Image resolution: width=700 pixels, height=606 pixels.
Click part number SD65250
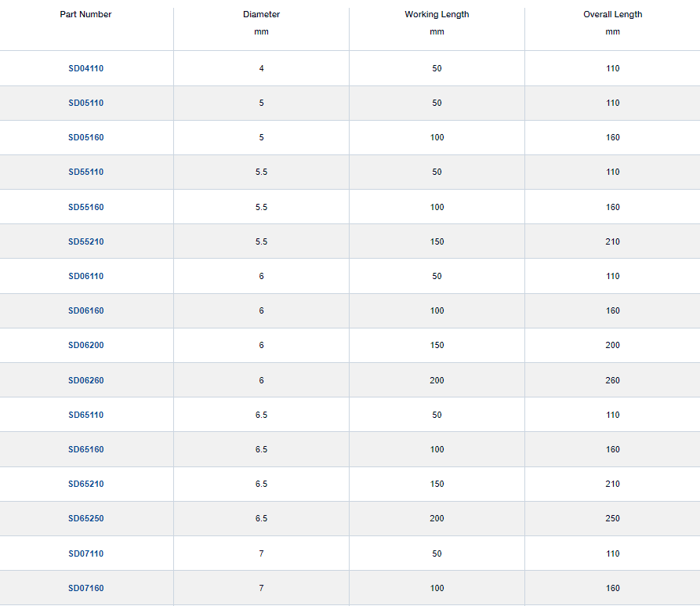pos(85,518)
